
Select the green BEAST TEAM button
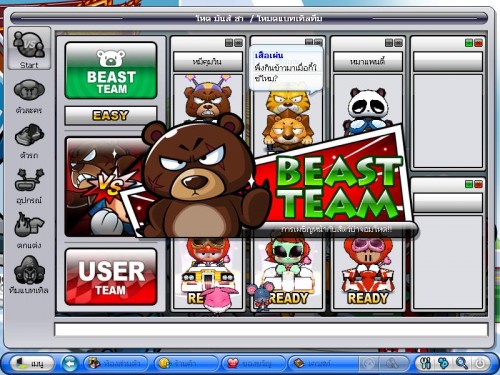coord(111,70)
